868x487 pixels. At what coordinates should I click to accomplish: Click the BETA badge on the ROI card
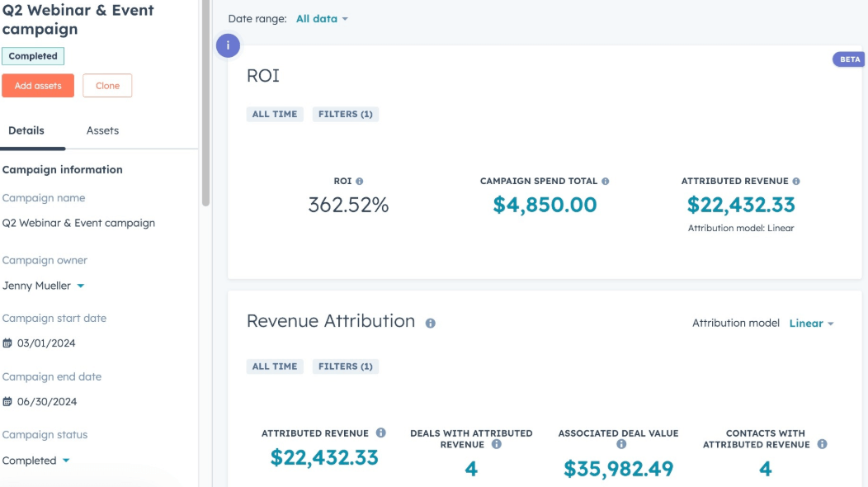pyautogui.click(x=849, y=59)
